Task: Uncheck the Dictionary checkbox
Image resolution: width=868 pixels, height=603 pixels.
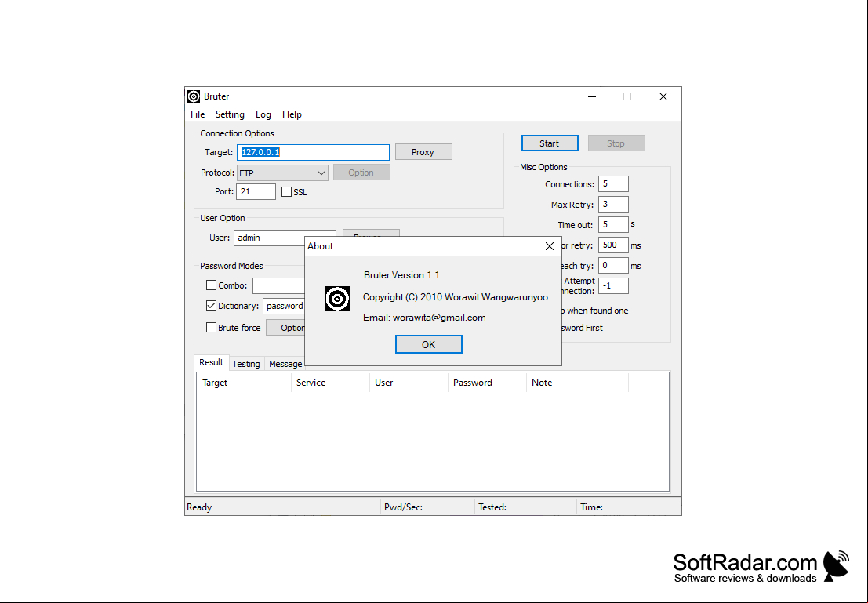Action: coord(211,306)
